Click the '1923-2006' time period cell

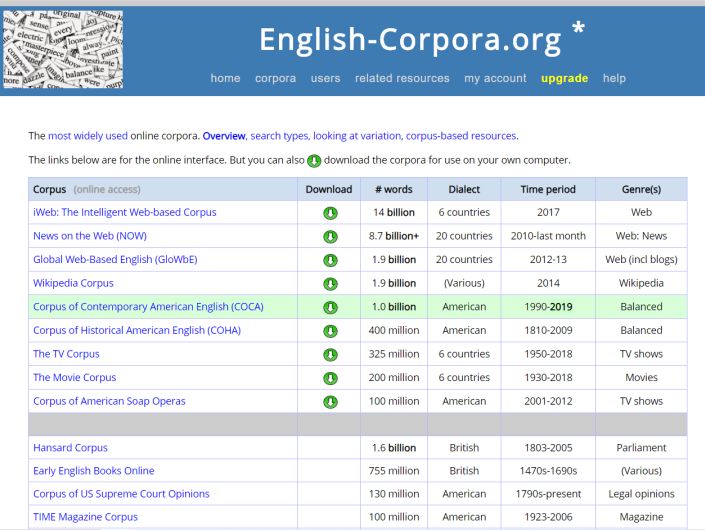coord(548,517)
